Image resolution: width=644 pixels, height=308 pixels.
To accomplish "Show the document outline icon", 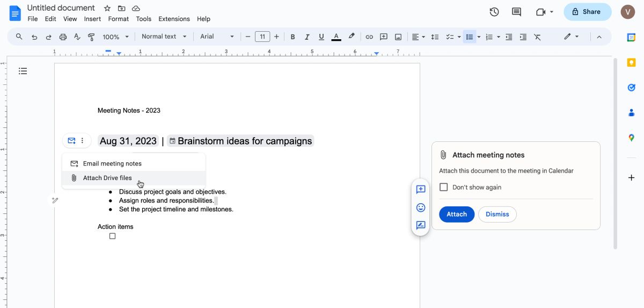I will [23, 71].
